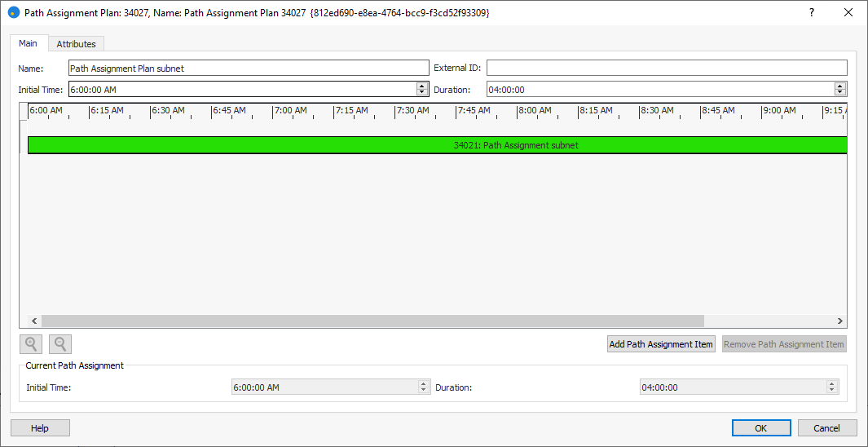Click the question mark help icon in title bar

tap(811, 13)
